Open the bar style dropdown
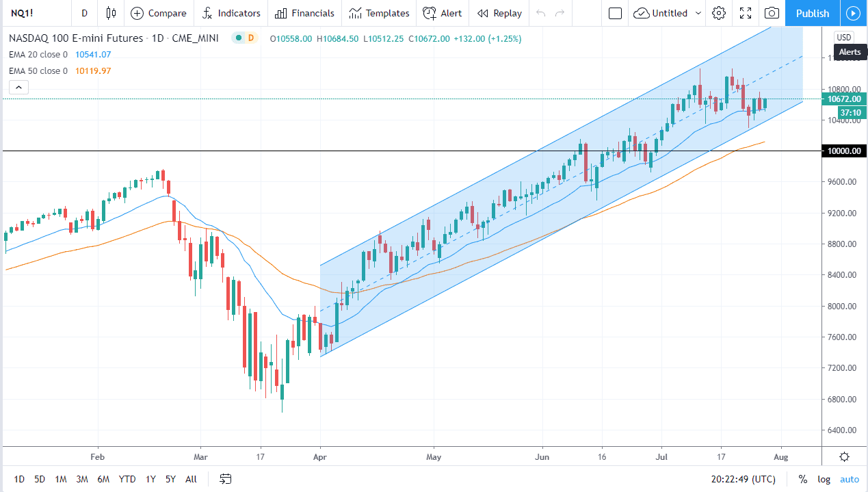Screen dimensions: 868x492 coord(109,13)
